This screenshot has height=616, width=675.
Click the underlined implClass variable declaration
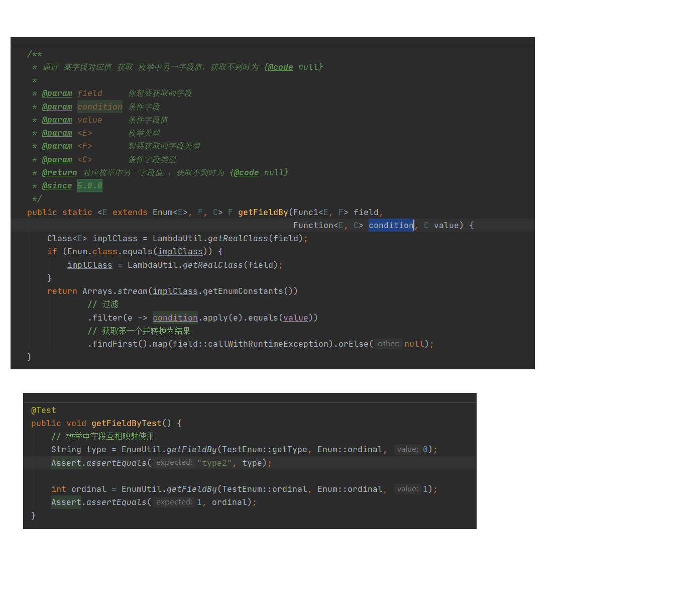pyautogui.click(x=115, y=238)
